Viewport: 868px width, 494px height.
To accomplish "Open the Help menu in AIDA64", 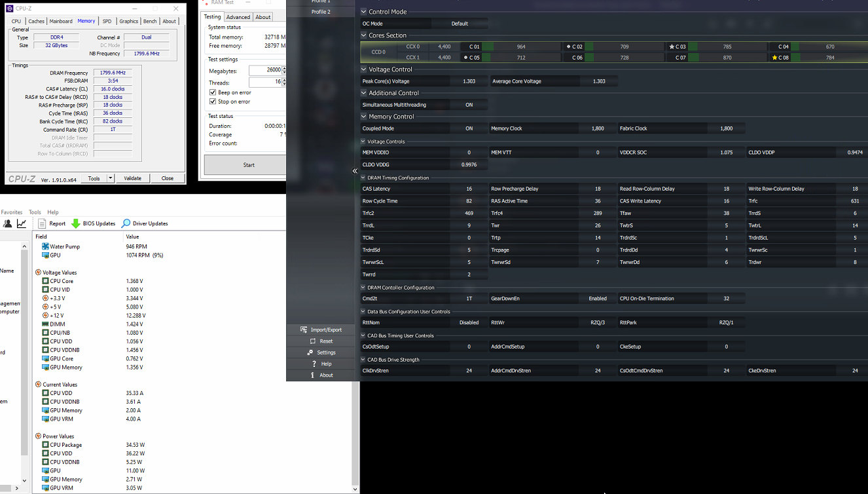I will [x=53, y=212].
